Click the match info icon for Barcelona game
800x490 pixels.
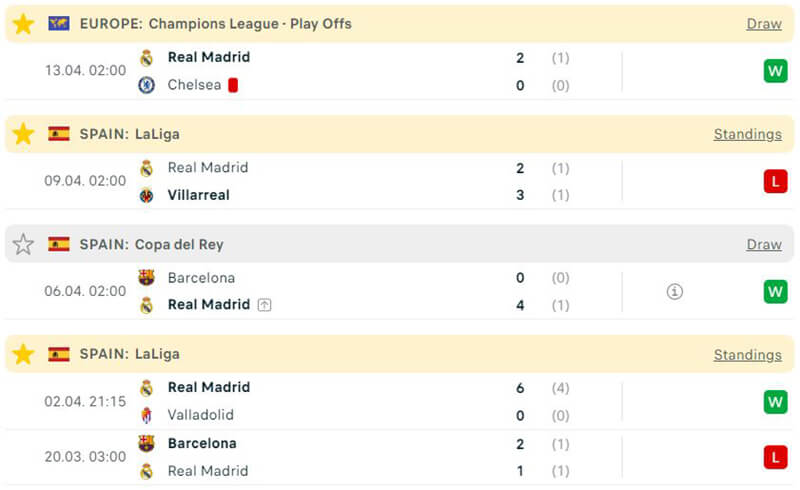coord(675,292)
